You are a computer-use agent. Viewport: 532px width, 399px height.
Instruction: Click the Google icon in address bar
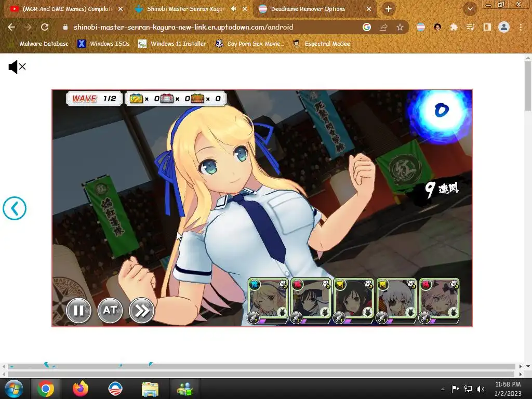coord(367,27)
